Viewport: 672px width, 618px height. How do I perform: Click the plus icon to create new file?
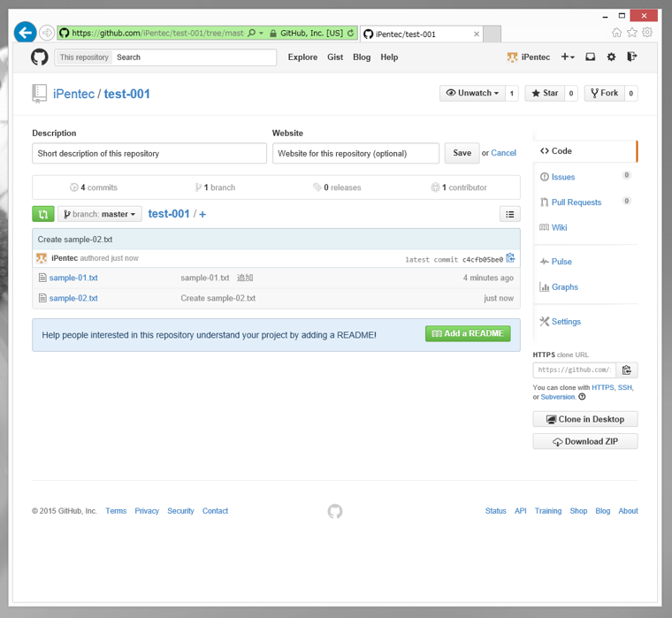click(x=202, y=214)
